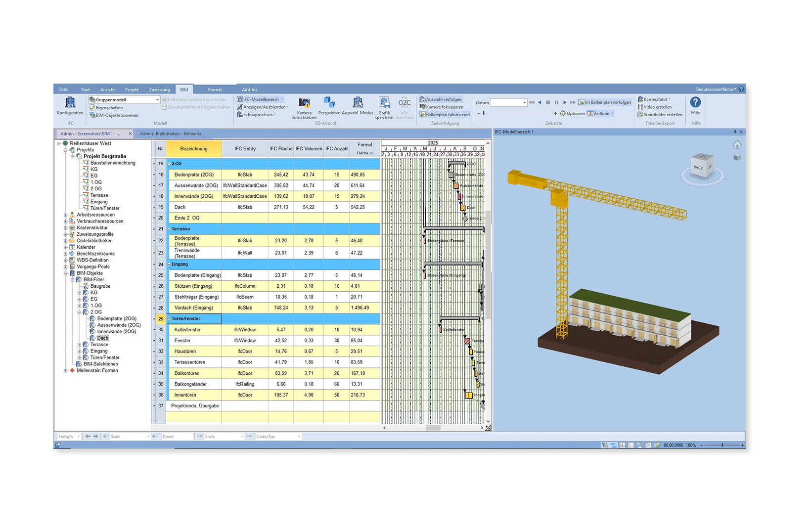Open the Gruppenmodell dropdown
The width and height of the screenshot is (809, 532).
point(157,100)
